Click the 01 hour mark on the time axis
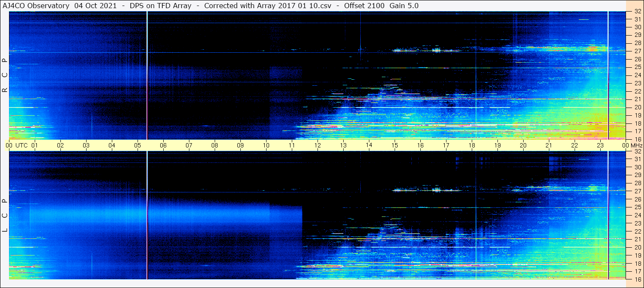Image resolution: width=644 pixels, height=288 pixels. 35,145
